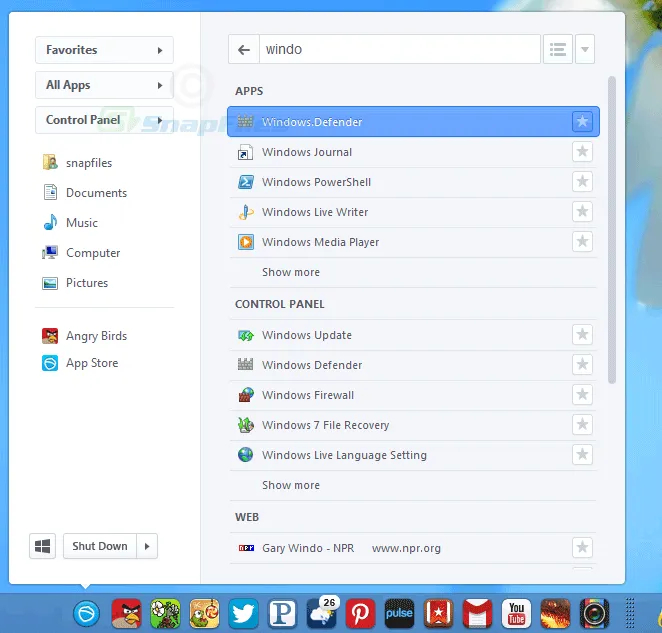Open the Music library
This screenshot has width=662, height=633.
point(70,223)
